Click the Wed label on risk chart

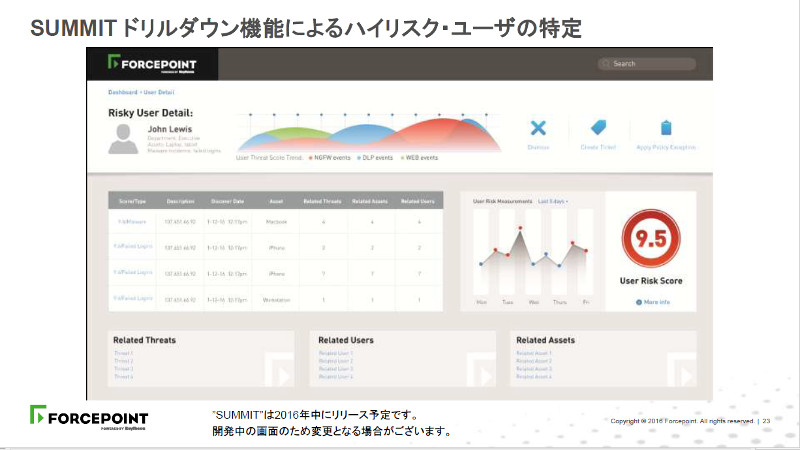point(534,302)
